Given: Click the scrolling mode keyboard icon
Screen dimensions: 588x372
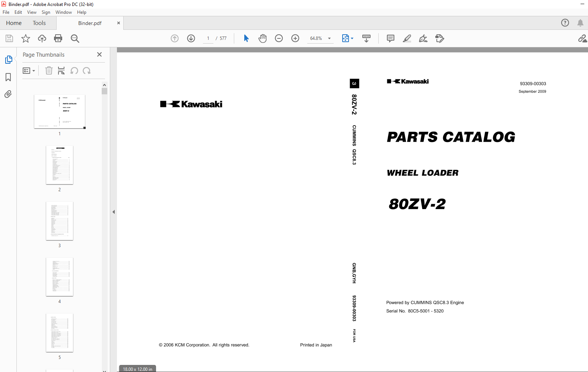Looking at the screenshot, I should 366,38.
